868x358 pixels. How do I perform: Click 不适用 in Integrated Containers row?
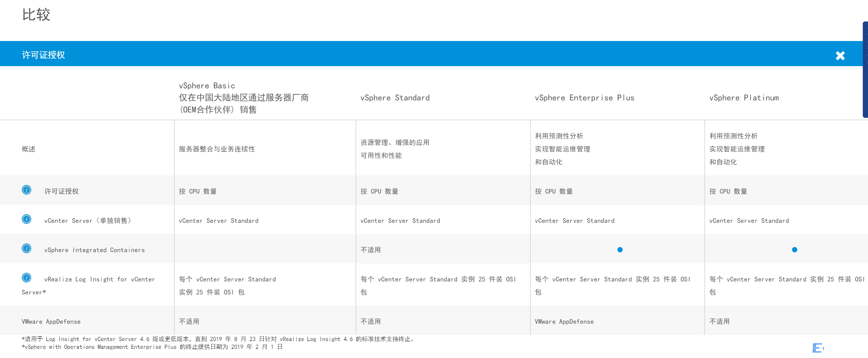(x=371, y=250)
